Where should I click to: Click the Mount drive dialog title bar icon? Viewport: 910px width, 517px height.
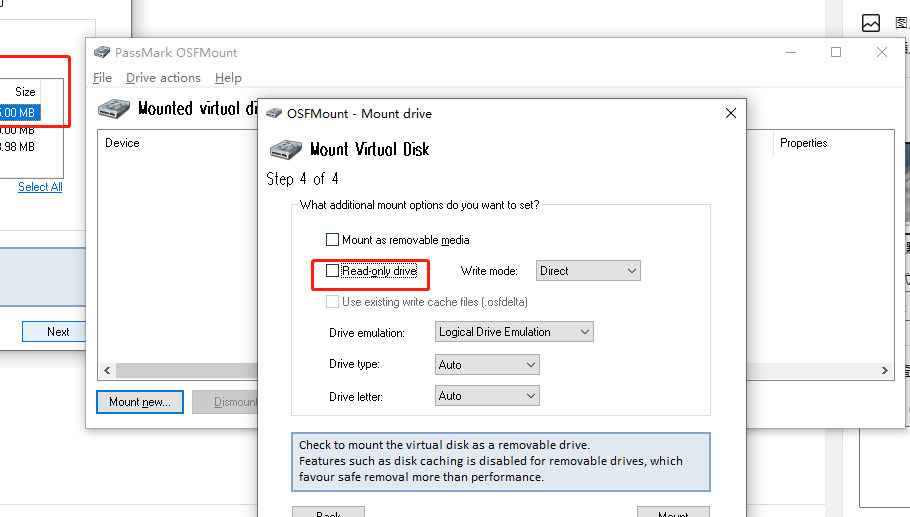tap(273, 113)
